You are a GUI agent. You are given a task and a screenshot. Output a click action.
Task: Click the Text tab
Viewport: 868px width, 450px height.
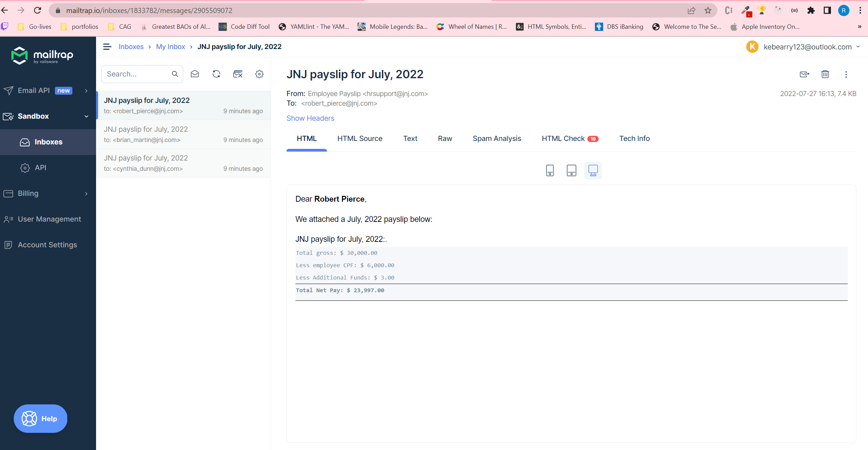pyautogui.click(x=410, y=138)
